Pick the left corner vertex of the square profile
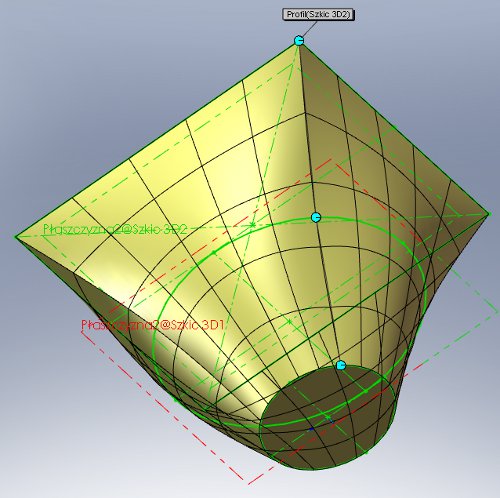The width and height of the screenshot is (500, 498). (x=16, y=236)
